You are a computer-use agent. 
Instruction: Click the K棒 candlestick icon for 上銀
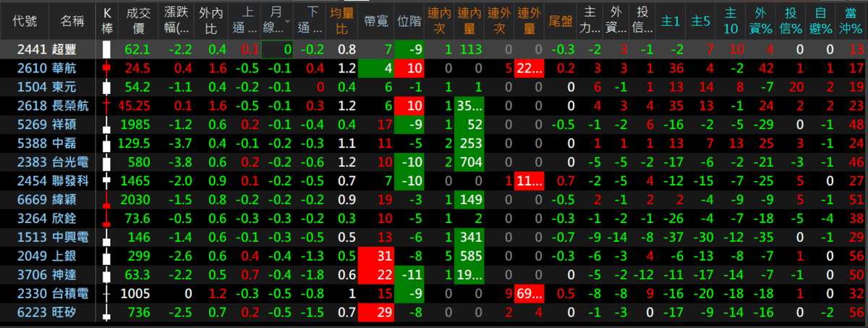point(107,256)
